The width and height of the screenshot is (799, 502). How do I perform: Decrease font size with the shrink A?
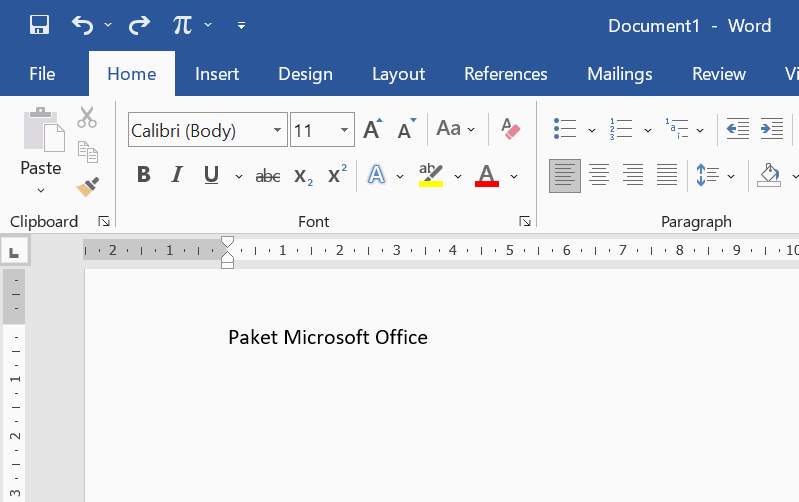(407, 129)
